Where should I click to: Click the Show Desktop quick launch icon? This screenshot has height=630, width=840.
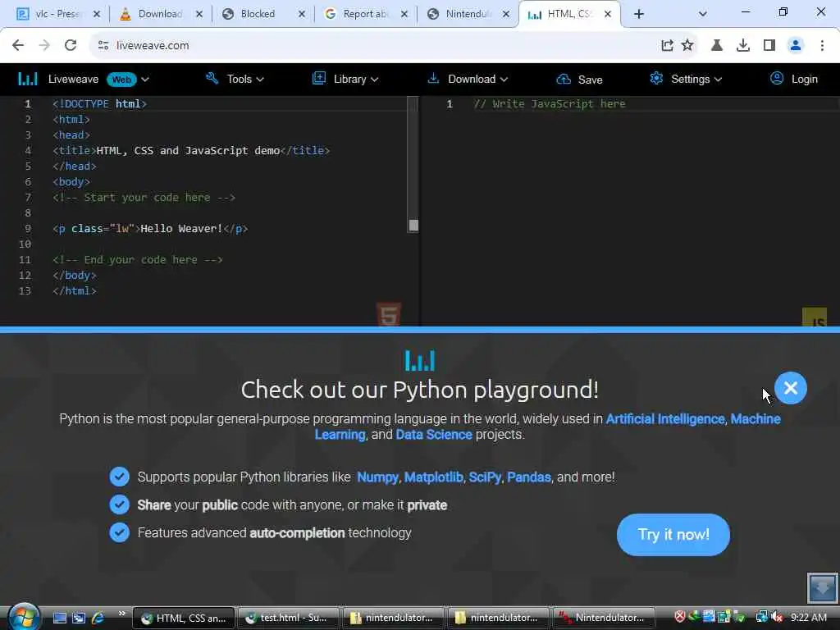coord(59,618)
